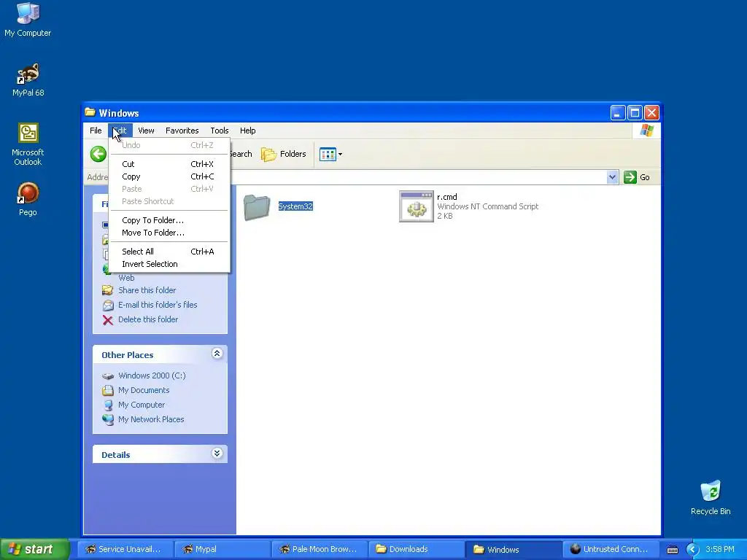Click the Windows taskbar button
Viewport: 747px width, 560px height.
pyautogui.click(x=513, y=549)
